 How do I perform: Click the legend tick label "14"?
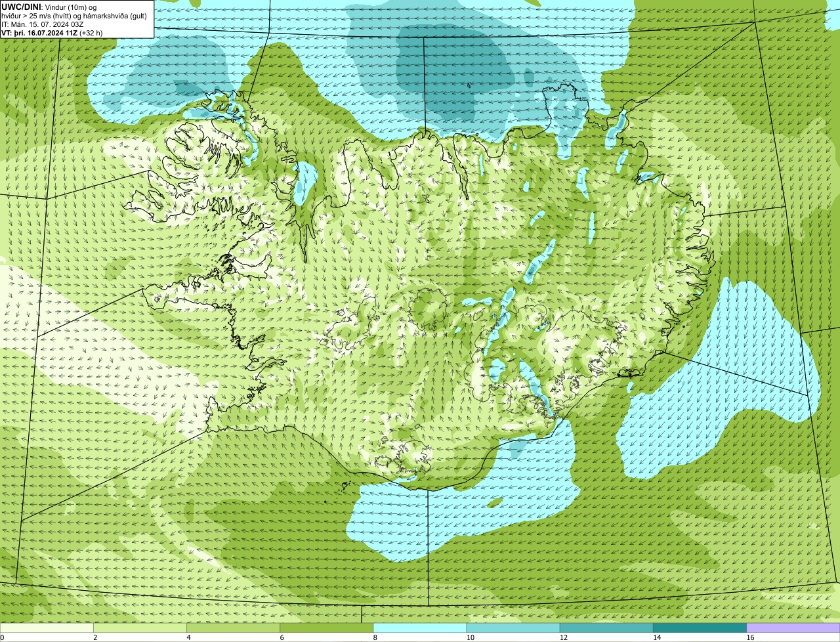click(657, 637)
